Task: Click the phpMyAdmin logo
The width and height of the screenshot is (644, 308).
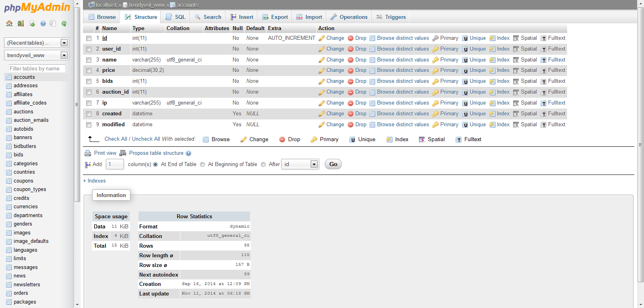Action: (37, 7)
